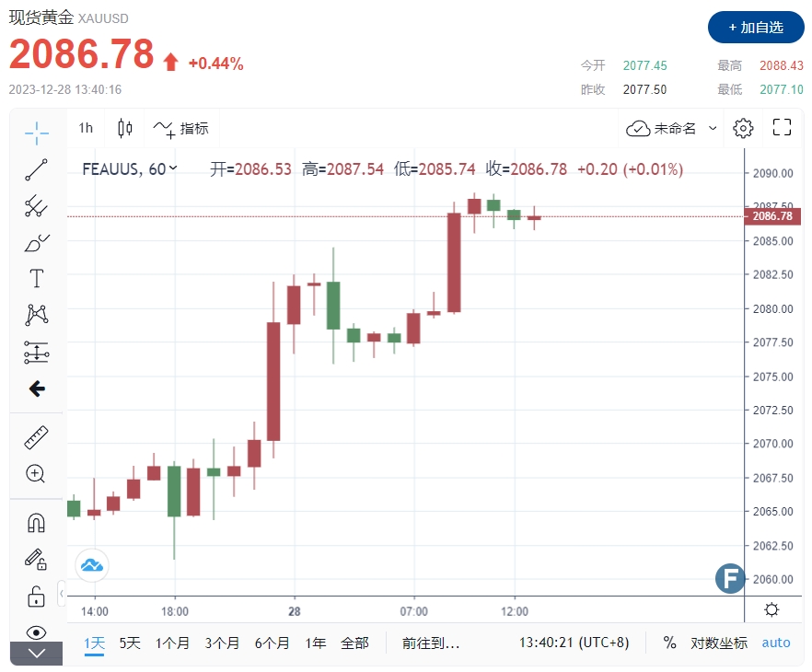Open the chart settings gear

point(743,129)
